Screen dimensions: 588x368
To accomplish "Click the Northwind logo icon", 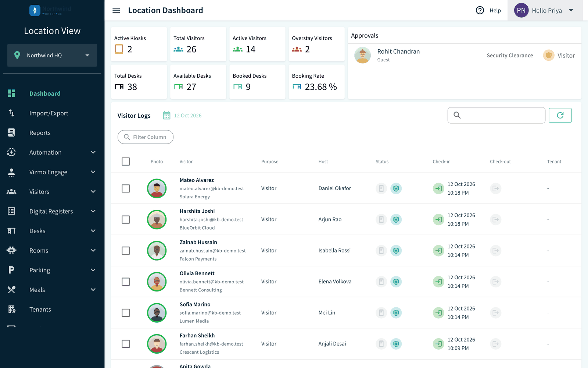I will click(35, 10).
